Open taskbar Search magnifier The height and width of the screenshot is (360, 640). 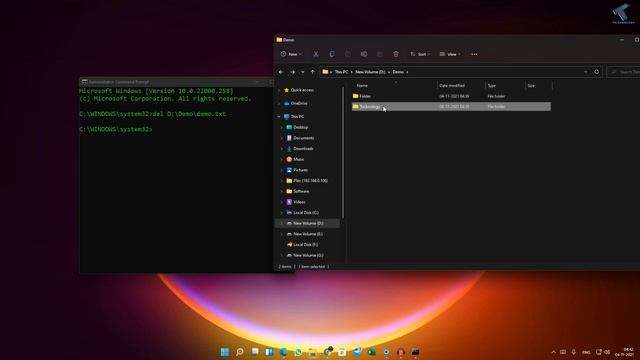240,352
